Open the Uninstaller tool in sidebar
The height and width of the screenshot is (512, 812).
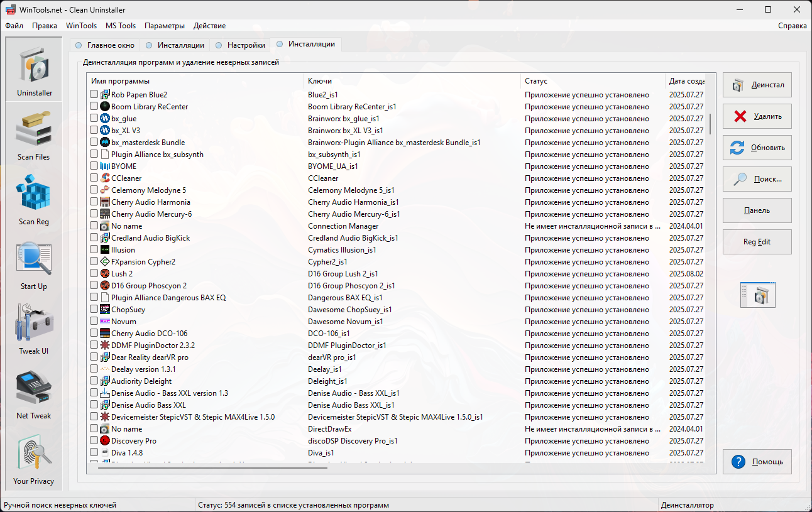(35, 70)
